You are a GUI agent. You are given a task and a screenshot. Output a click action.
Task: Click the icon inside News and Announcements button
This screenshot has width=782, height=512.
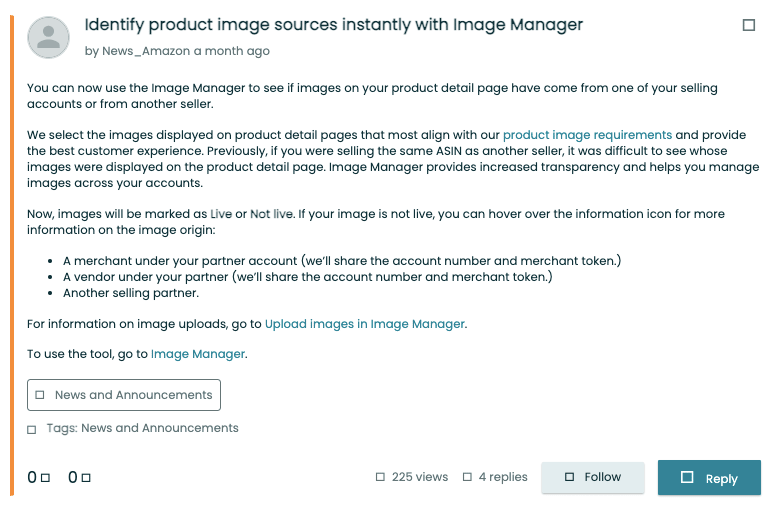[x=40, y=395]
